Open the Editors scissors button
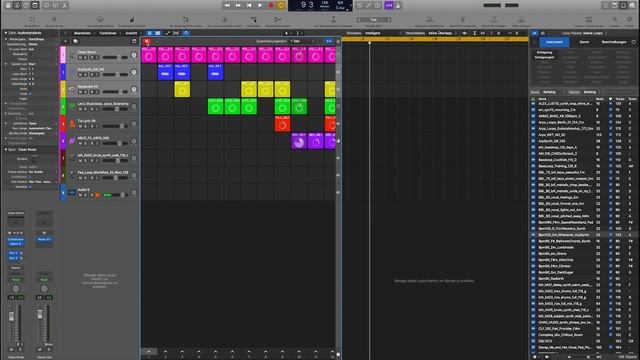 (x=64, y=5)
